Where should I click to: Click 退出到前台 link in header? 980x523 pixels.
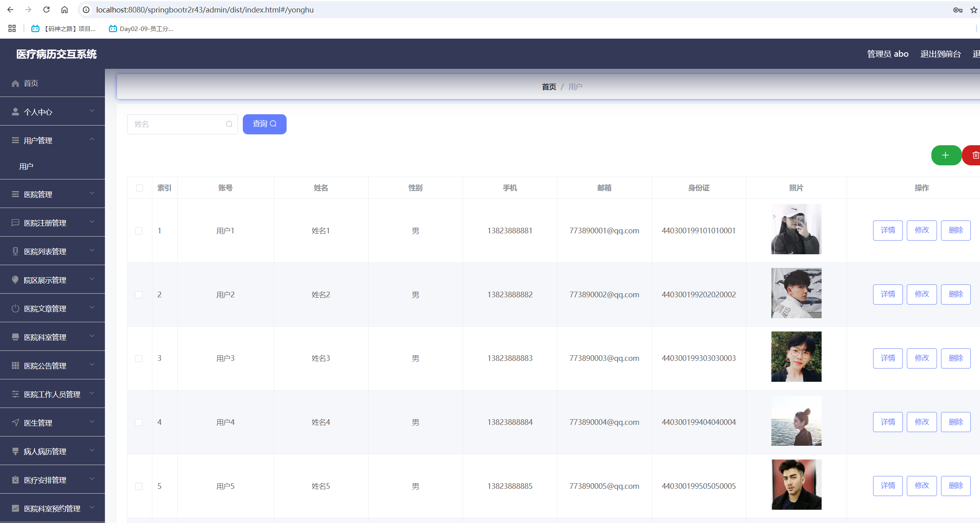coord(940,54)
